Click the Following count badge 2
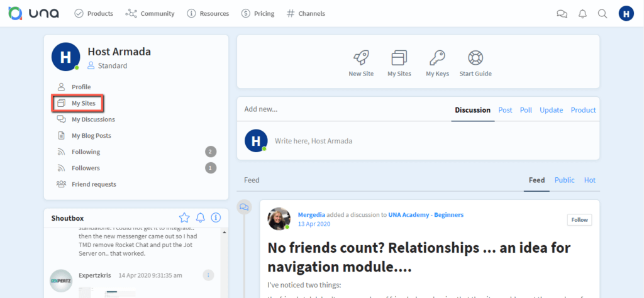The height and width of the screenshot is (298, 644). click(211, 152)
